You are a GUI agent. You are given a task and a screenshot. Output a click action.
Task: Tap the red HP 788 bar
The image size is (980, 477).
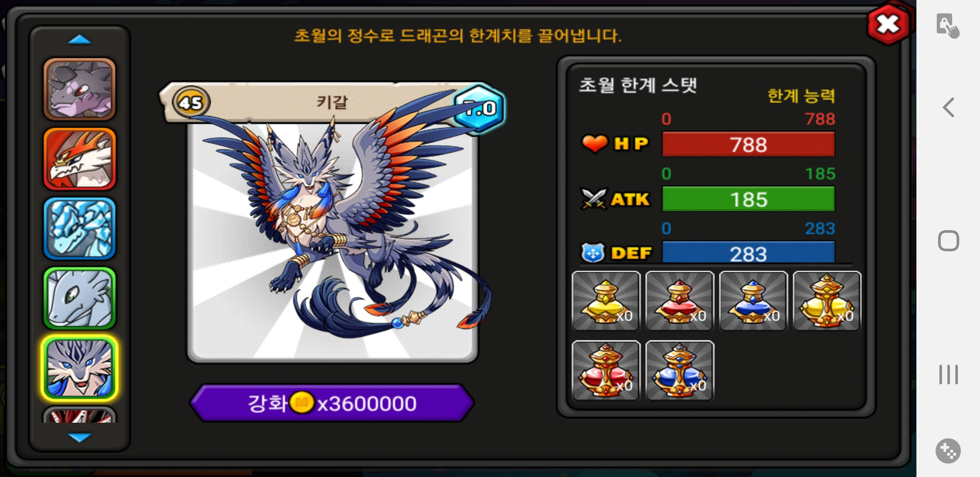tap(748, 144)
